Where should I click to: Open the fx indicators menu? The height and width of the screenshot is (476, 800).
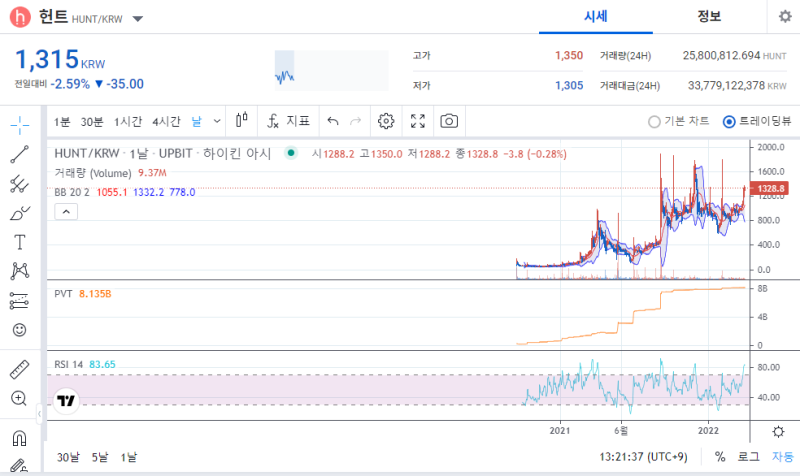[x=288, y=121]
